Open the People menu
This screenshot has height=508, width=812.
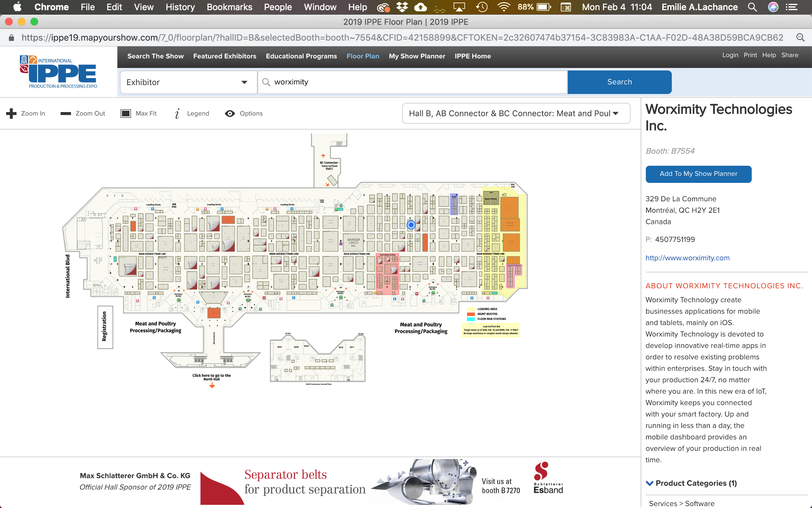pos(278,7)
